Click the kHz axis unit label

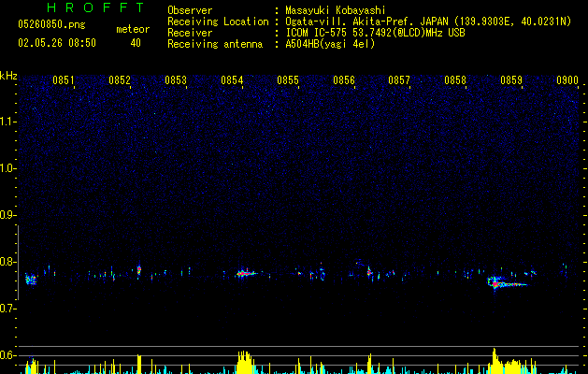point(8,76)
